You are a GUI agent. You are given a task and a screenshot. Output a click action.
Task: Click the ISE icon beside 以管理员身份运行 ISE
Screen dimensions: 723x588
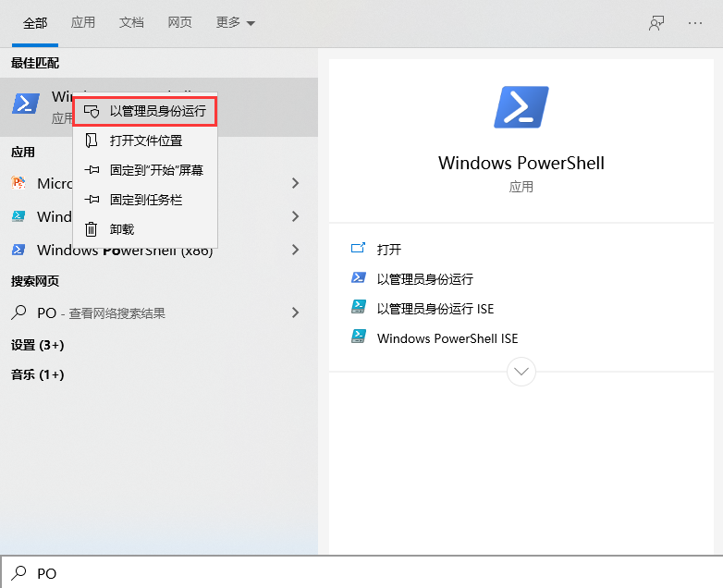click(359, 307)
